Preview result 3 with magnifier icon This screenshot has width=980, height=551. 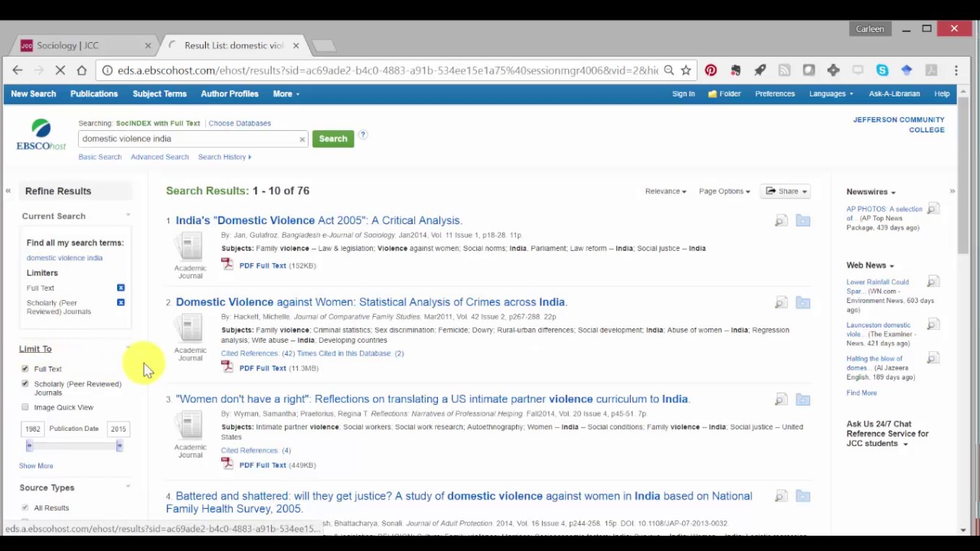coord(781,399)
